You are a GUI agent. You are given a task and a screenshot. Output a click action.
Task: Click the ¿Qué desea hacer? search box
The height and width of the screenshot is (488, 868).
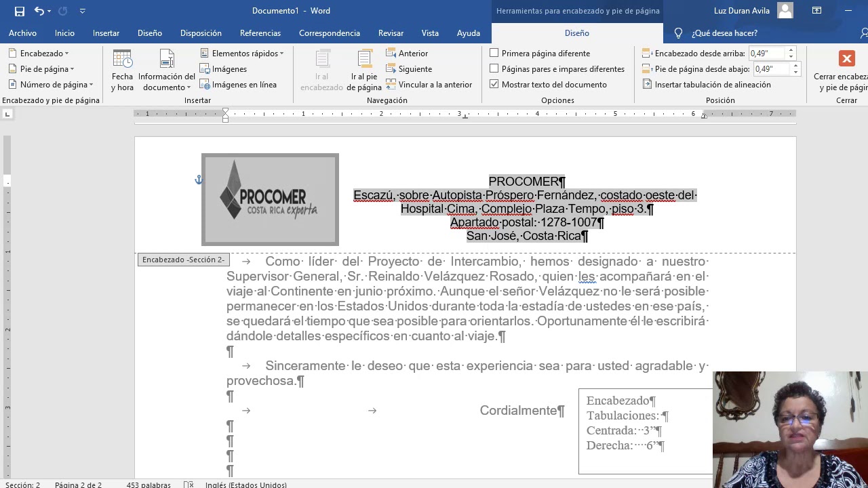point(724,33)
